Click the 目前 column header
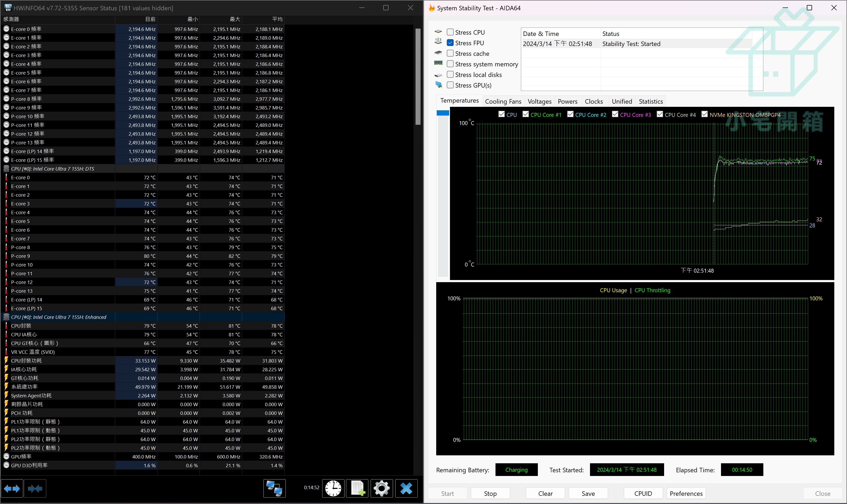This screenshot has width=847, height=504. pos(136,19)
